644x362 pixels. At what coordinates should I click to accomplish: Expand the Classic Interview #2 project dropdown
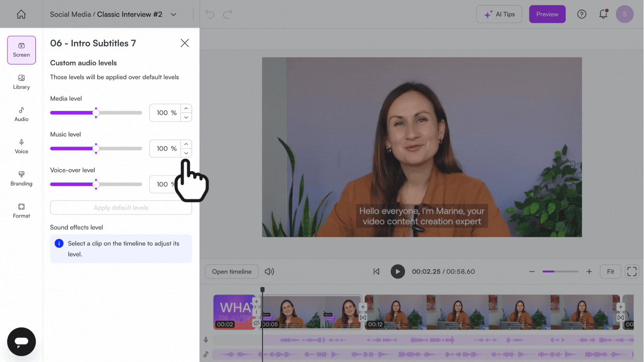tap(173, 14)
